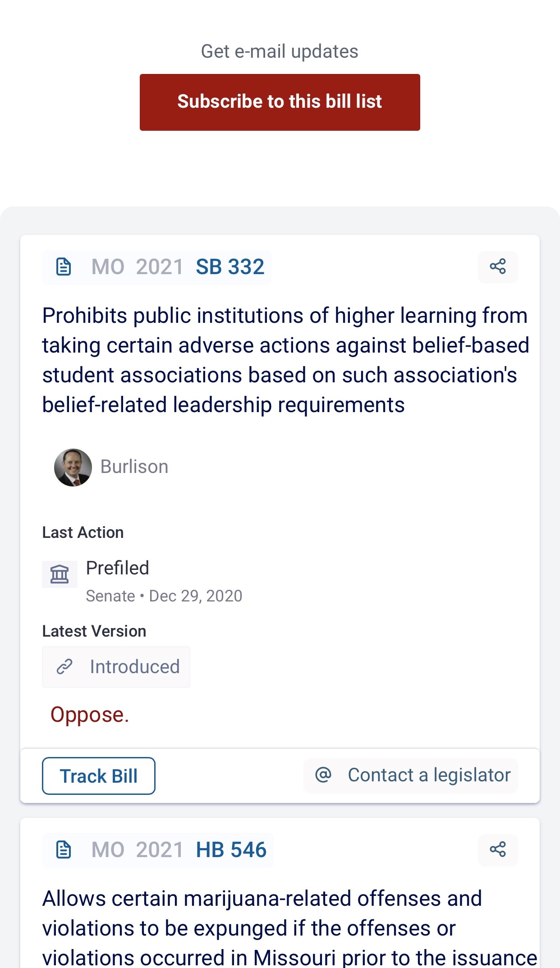Screen dimensions: 560x968
Task: Open the Introduced version of SB 332
Action: pos(134,667)
